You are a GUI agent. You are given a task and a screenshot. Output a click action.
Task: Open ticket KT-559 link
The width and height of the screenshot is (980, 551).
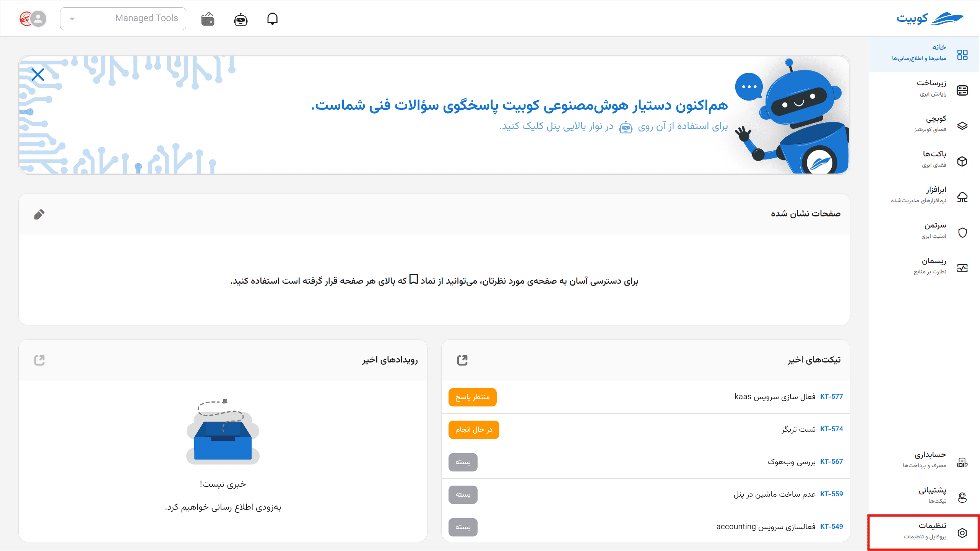pyautogui.click(x=831, y=494)
